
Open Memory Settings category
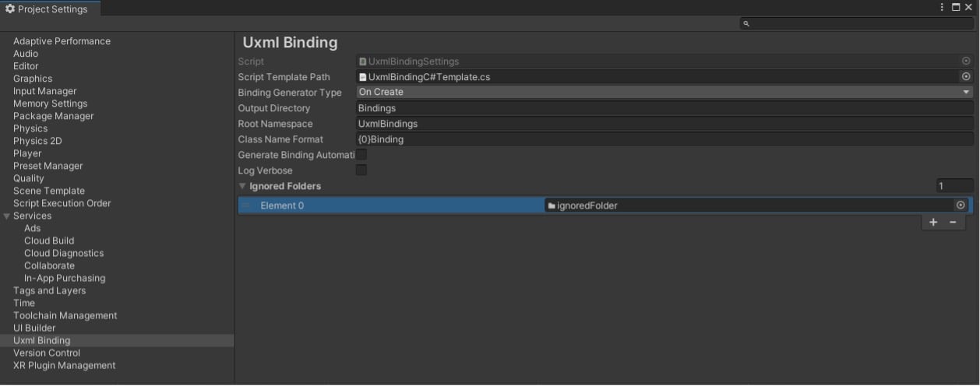50,104
